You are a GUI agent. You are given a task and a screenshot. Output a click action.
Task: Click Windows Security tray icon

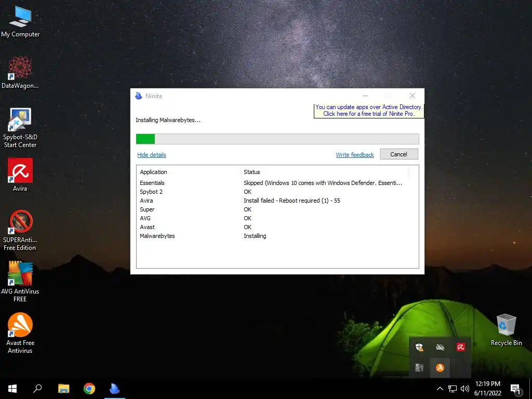pyautogui.click(x=419, y=347)
